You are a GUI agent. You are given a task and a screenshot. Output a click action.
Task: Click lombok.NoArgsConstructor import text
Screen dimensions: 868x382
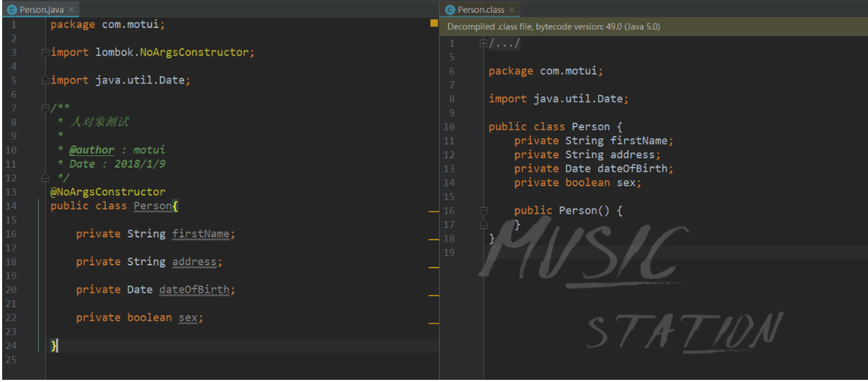(x=172, y=53)
